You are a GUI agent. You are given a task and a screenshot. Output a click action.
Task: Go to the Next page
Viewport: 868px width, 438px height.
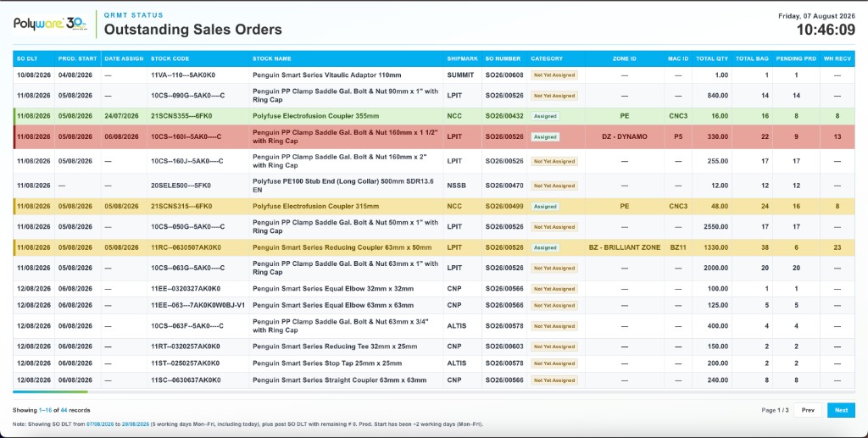(841, 410)
